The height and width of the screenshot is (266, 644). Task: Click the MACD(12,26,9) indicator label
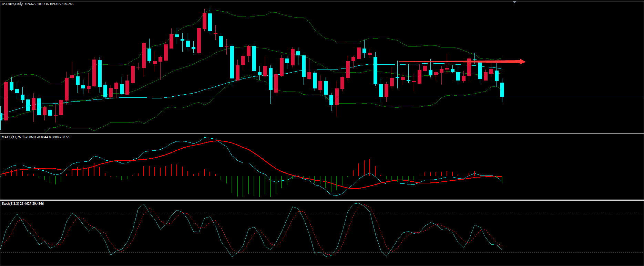click(x=13, y=137)
